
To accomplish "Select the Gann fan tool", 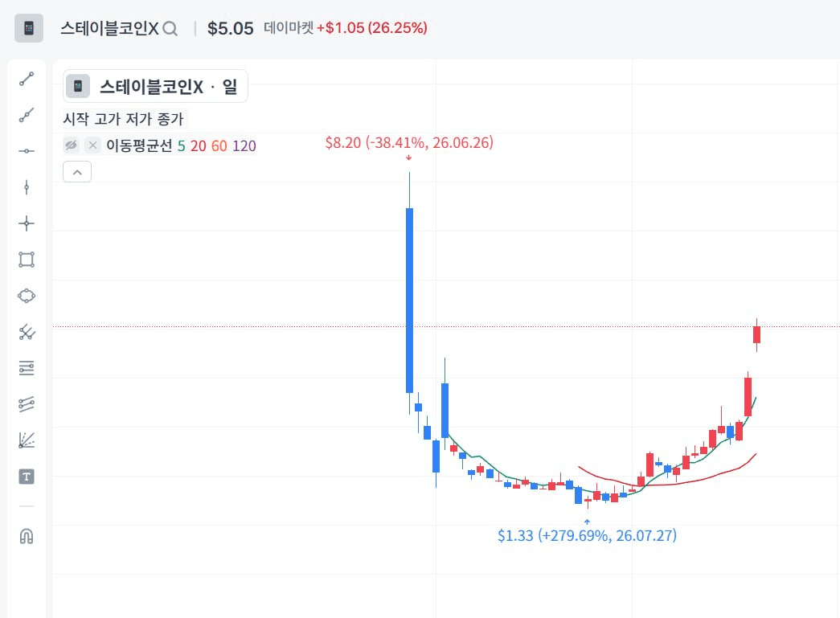I will [27, 440].
